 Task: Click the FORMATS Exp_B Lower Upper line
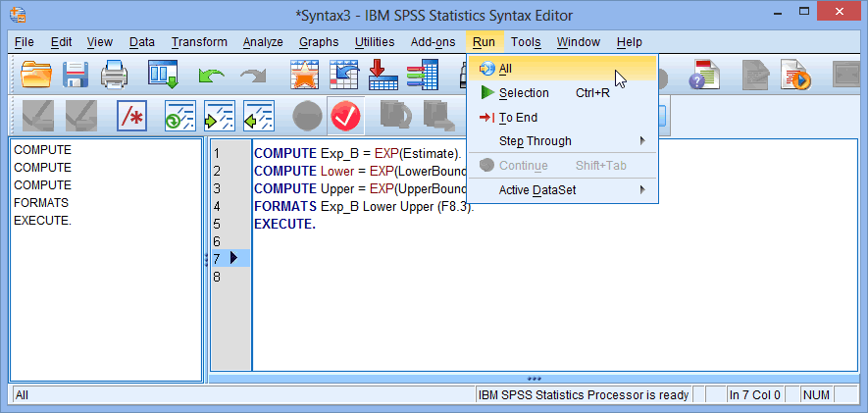[364, 206]
